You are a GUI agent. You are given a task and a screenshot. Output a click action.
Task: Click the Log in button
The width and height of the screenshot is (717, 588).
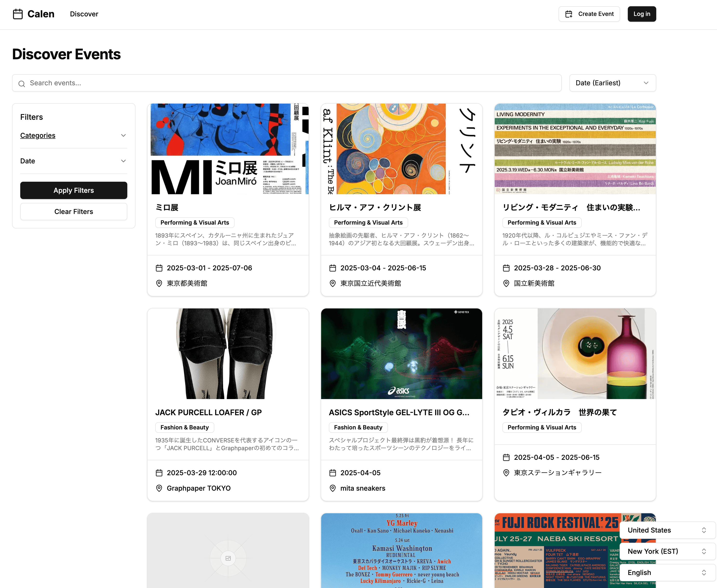tap(642, 14)
